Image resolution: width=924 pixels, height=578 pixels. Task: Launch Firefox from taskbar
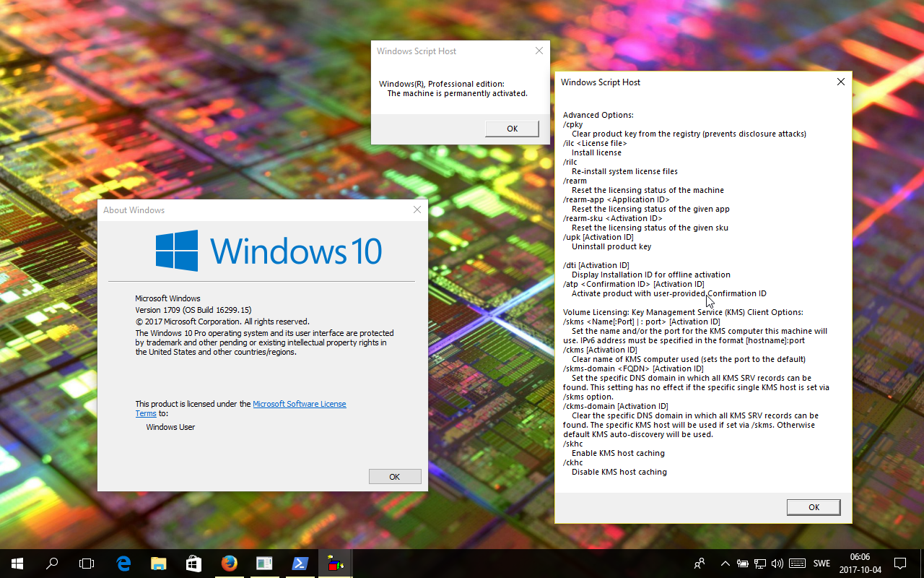229,564
